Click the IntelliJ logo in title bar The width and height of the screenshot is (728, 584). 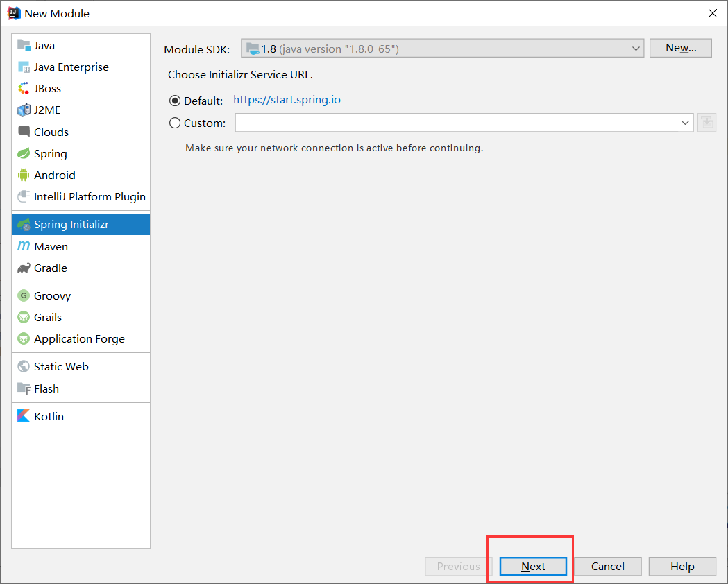[x=14, y=13]
